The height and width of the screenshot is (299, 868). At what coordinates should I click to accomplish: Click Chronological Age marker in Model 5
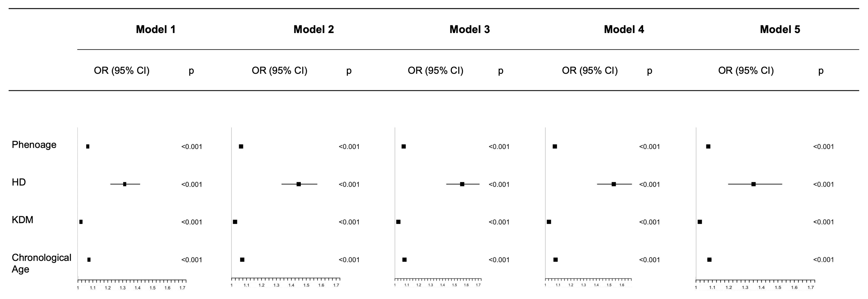pos(709,260)
